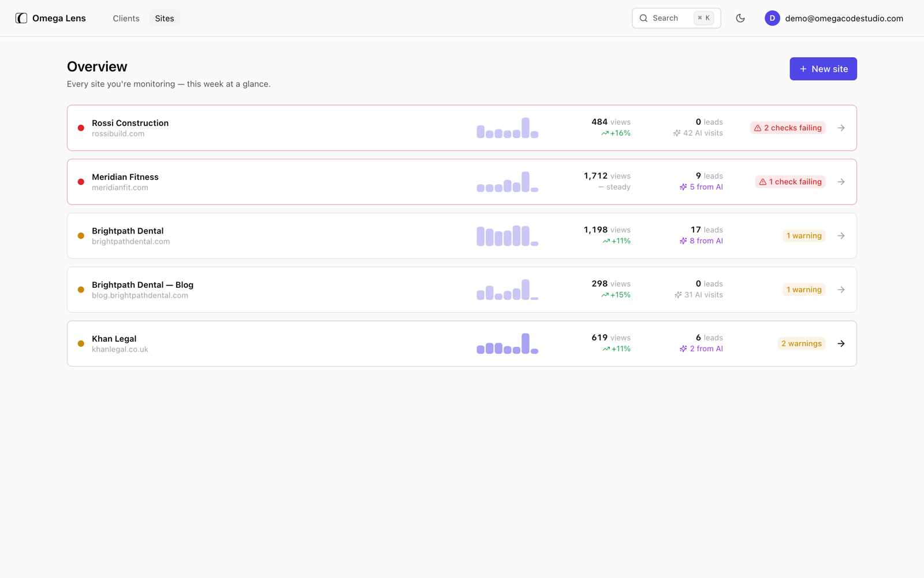Viewport: 924px width, 578px height.
Task: Click the Overview heading
Action: pos(97,66)
